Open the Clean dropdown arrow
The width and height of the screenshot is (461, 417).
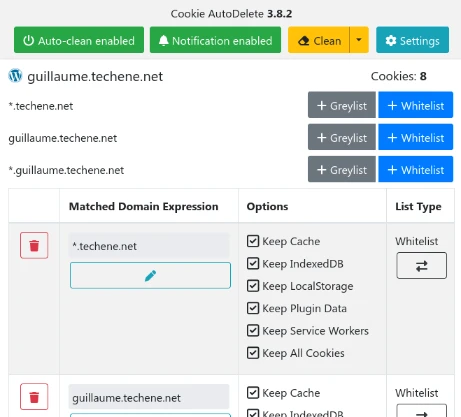(359, 40)
